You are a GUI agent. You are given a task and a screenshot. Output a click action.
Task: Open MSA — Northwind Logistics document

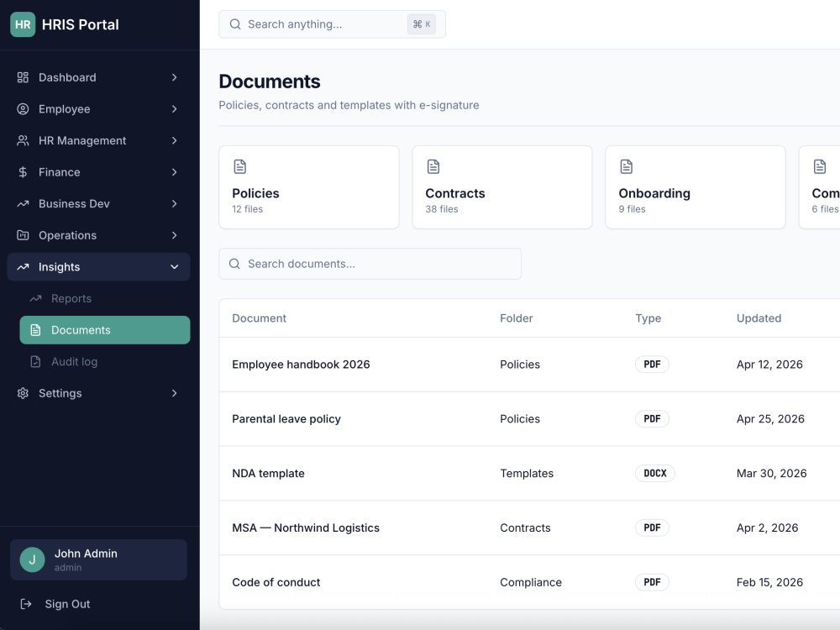click(x=306, y=528)
